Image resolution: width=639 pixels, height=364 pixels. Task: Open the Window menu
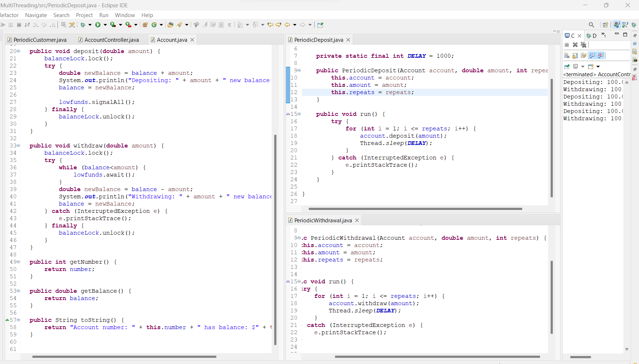click(x=125, y=15)
